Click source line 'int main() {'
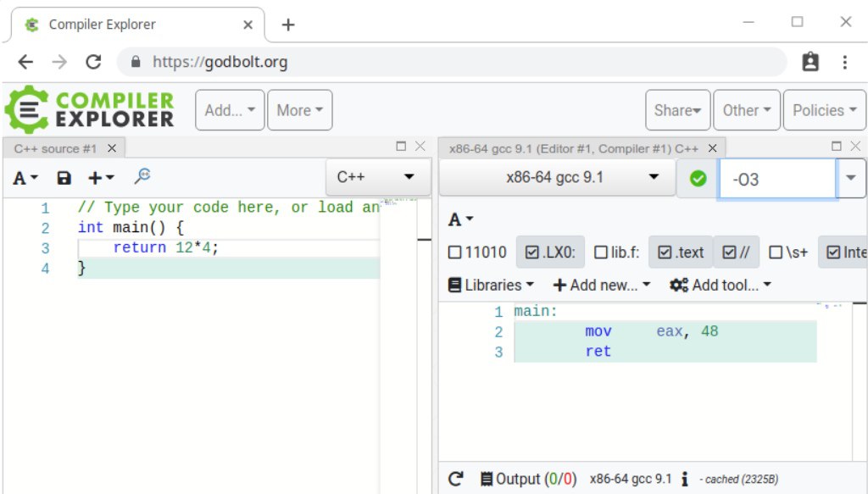This screenshot has height=494, width=868. [131, 227]
